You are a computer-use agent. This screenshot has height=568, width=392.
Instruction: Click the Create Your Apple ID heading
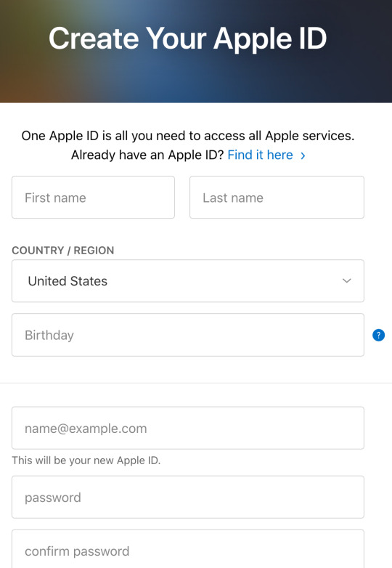188,38
